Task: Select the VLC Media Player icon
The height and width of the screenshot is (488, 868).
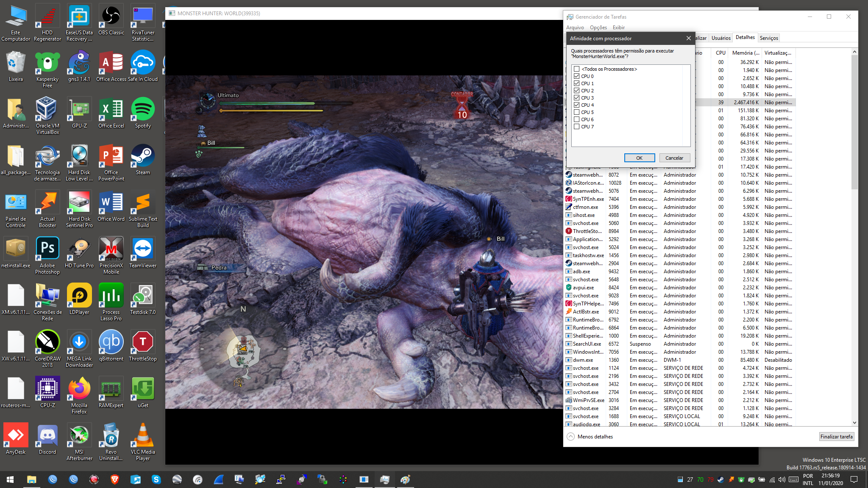Action: click(x=143, y=443)
